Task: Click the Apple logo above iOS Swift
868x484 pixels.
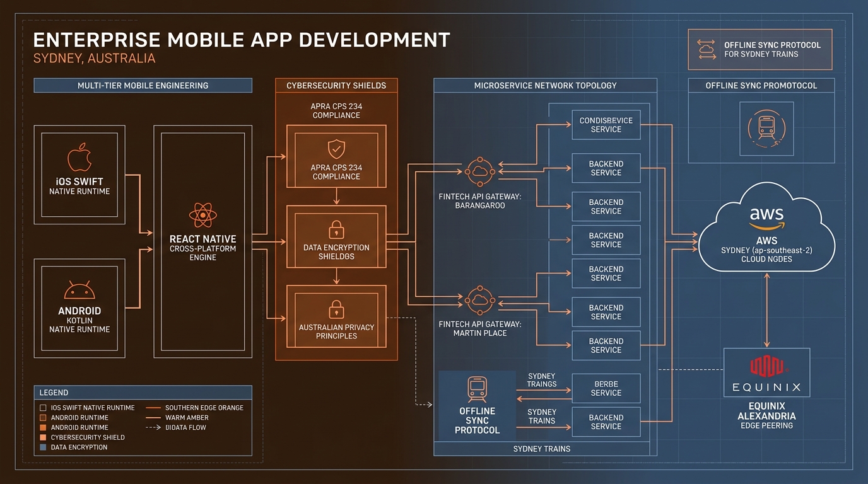Action: 79,158
